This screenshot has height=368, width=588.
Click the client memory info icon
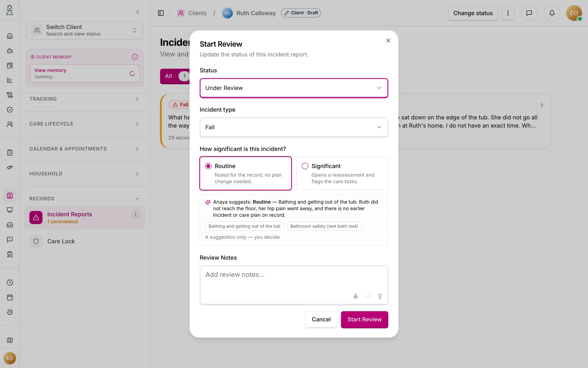click(135, 57)
